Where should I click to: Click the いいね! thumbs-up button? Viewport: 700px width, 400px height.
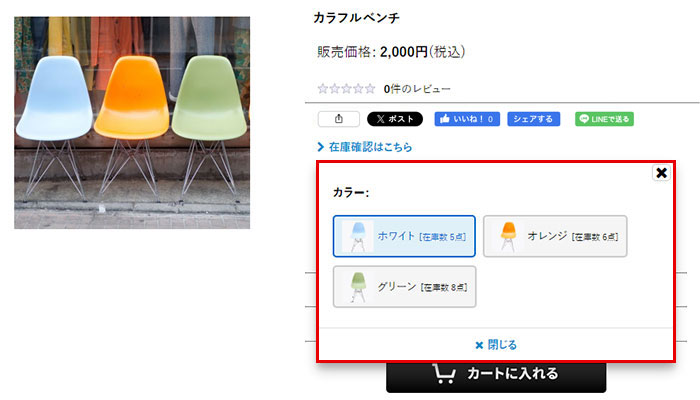click(467, 119)
